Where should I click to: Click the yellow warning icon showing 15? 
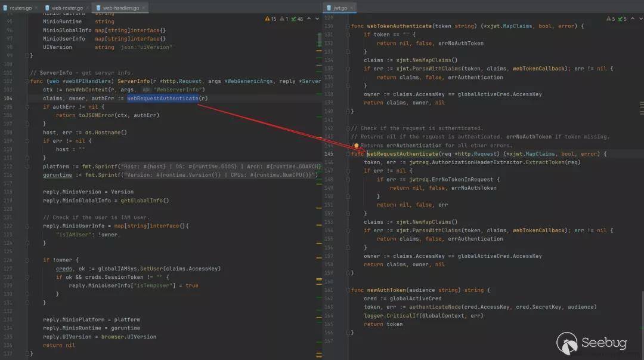(271, 19)
